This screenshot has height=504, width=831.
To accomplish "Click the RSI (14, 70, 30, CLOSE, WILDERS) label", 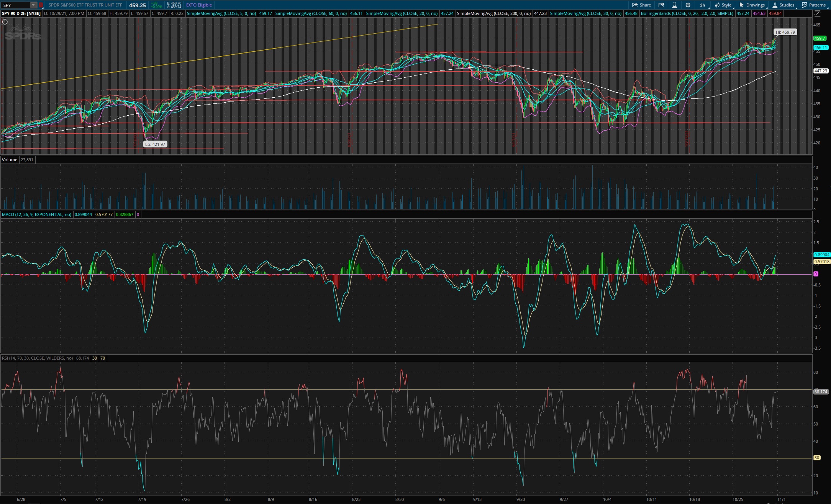I will pos(37,358).
